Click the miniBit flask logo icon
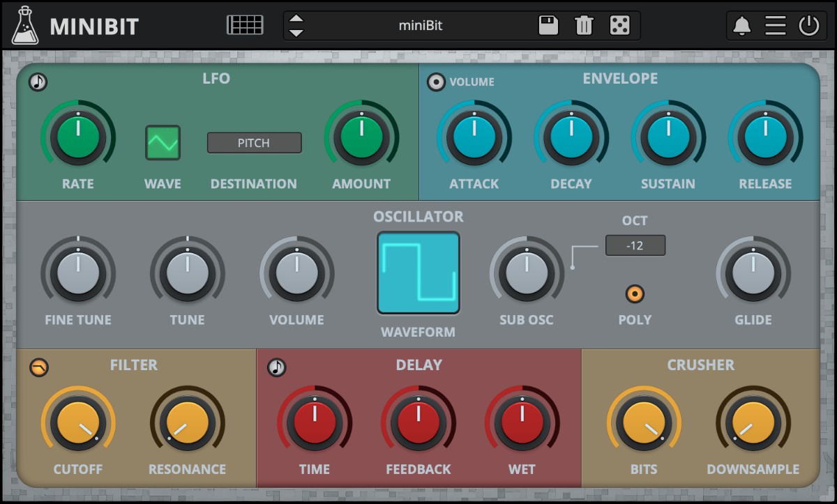The height and width of the screenshot is (504, 837). (25, 25)
